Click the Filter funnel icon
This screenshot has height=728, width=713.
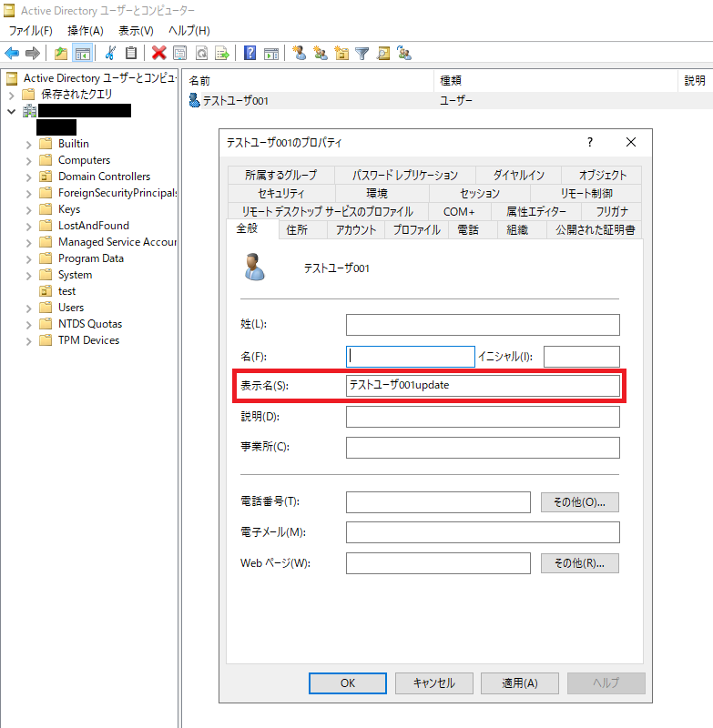(x=362, y=54)
